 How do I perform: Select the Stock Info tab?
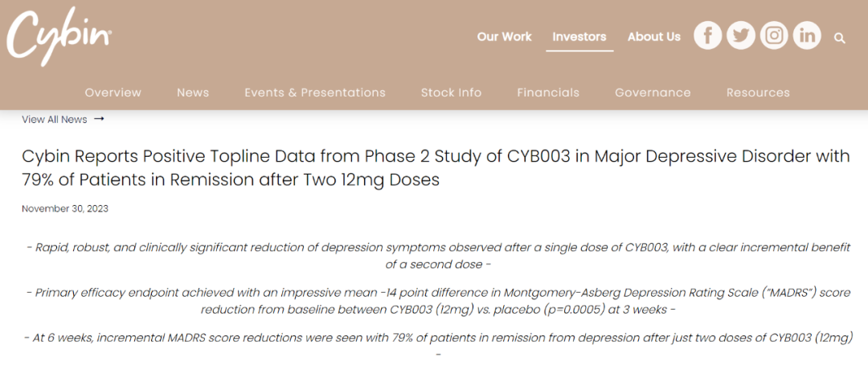(x=451, y=93)
